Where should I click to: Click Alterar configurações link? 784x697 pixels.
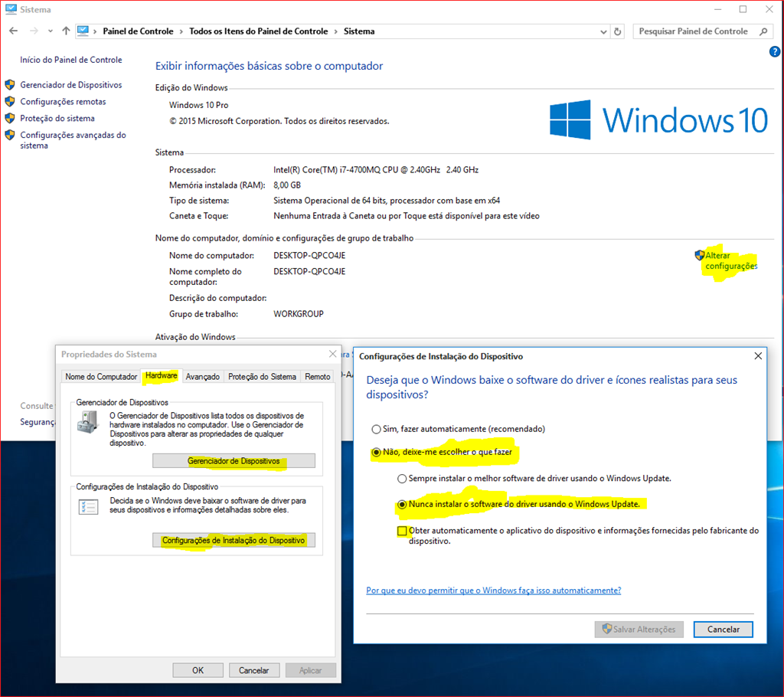click(731, 260)
